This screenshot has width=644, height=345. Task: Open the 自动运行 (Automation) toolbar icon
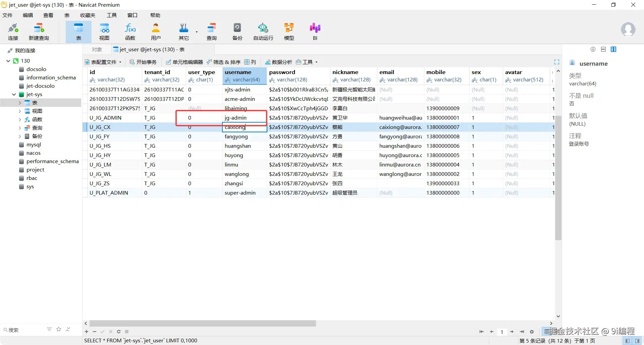(263, 32)
